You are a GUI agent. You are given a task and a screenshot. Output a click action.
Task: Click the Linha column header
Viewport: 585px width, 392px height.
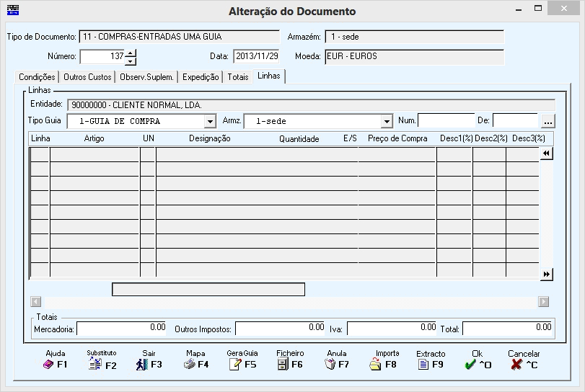click(40, 138)
